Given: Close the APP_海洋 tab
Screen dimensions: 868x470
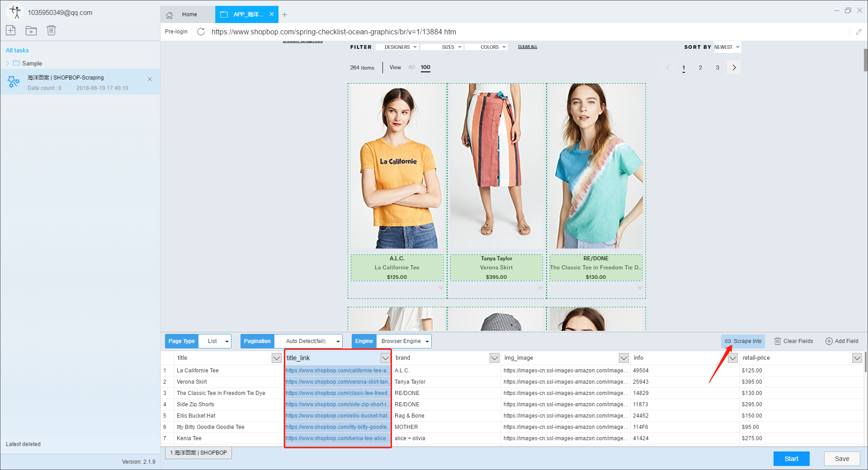Looking at the screenshot, I should pyautogui.click(x=272, y=14).
